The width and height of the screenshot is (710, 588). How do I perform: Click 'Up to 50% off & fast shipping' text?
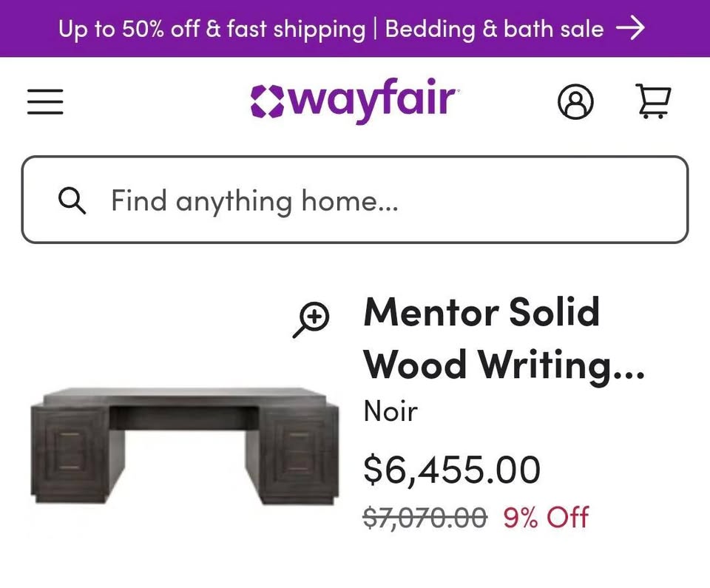click(212, 29)
